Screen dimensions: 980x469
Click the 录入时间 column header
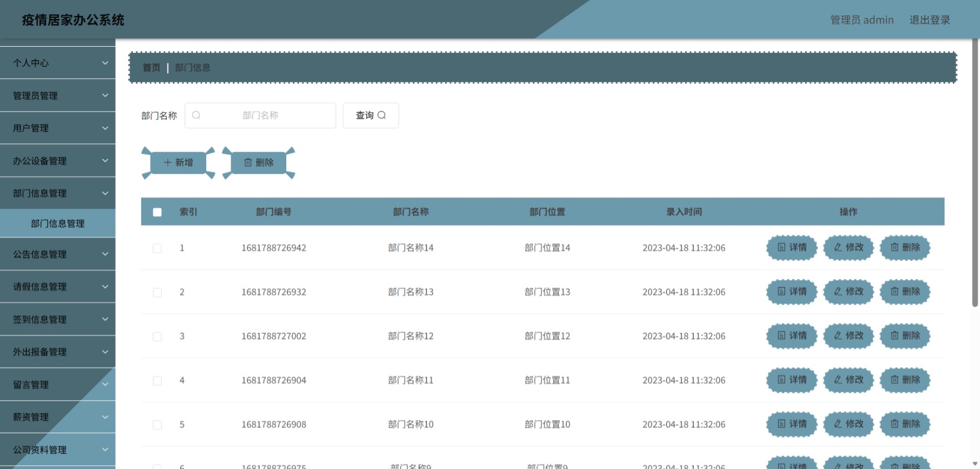[684, 212]
